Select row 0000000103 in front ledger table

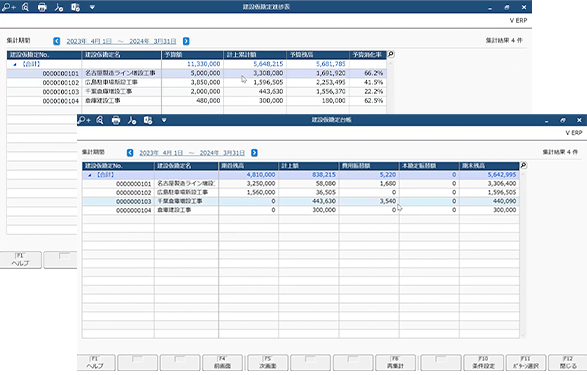tap(301, 201)
